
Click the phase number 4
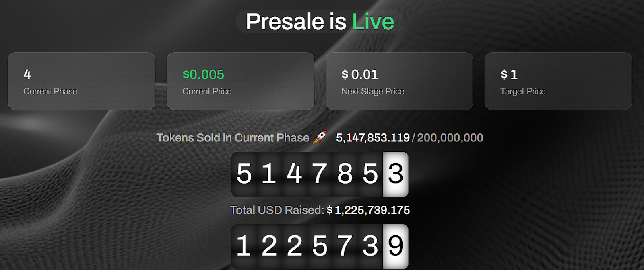tap(27, 74)
